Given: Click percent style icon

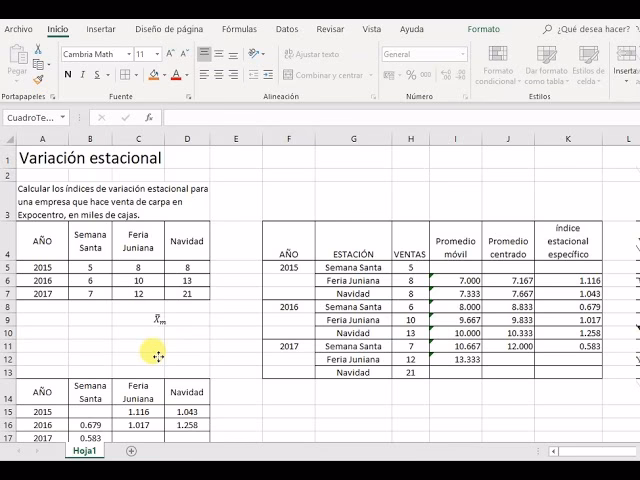Looking at the screenshot, I should coord(411,75).
